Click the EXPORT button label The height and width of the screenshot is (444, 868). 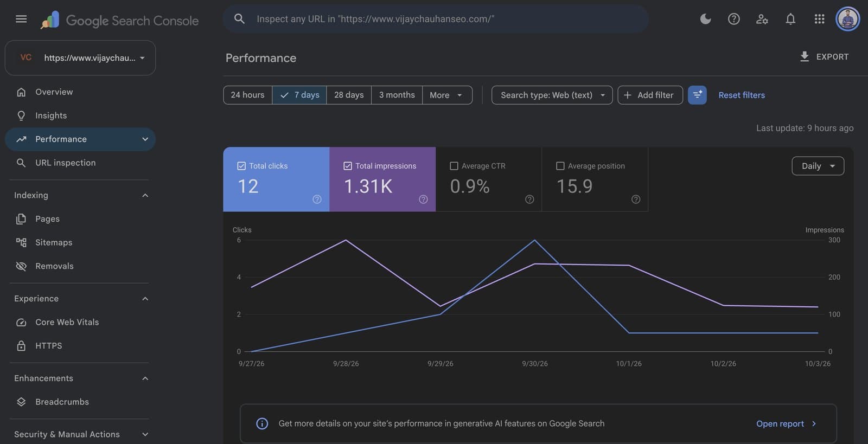pos(832,56)
